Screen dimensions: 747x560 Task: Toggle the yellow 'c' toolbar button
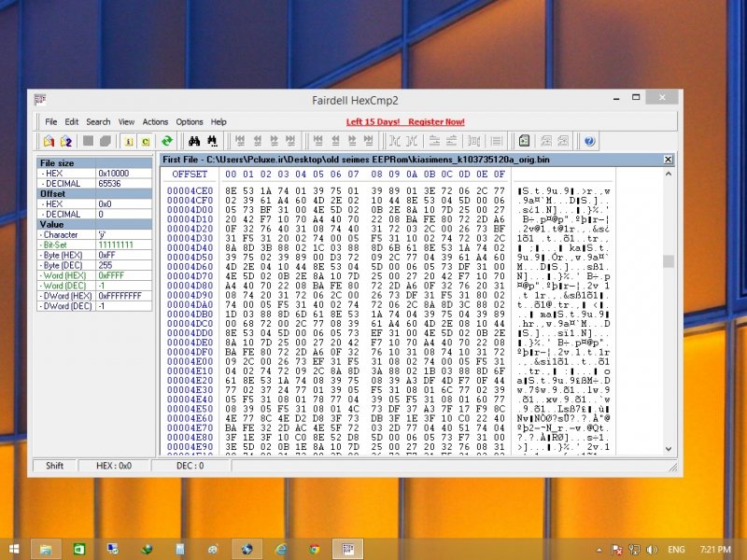146,141
